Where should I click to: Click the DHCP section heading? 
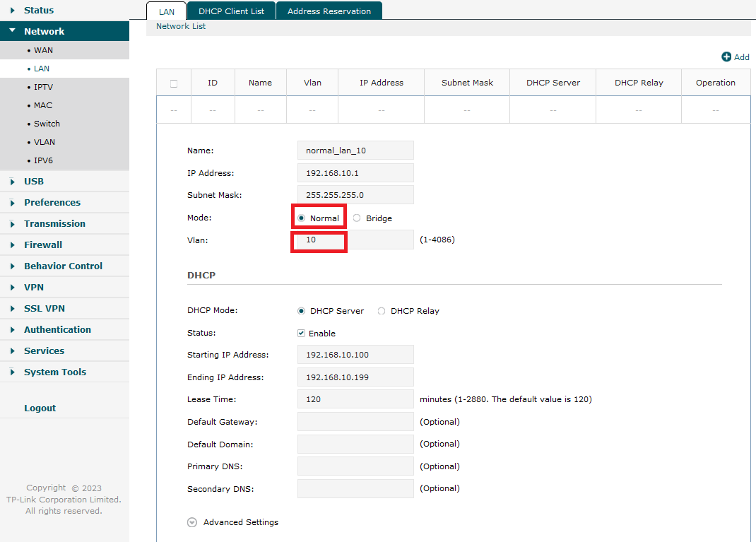(201, 276)
